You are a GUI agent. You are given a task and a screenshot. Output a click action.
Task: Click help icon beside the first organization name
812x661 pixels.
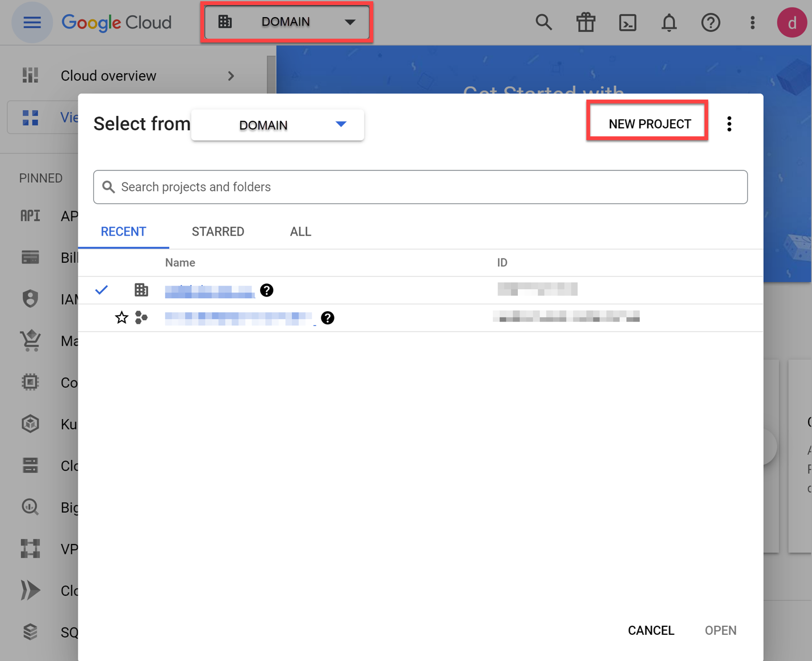point(266,290)
